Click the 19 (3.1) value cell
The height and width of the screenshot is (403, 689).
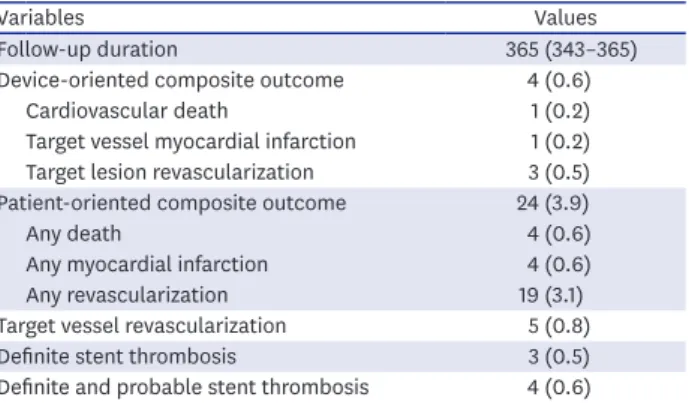pos(551,295)
